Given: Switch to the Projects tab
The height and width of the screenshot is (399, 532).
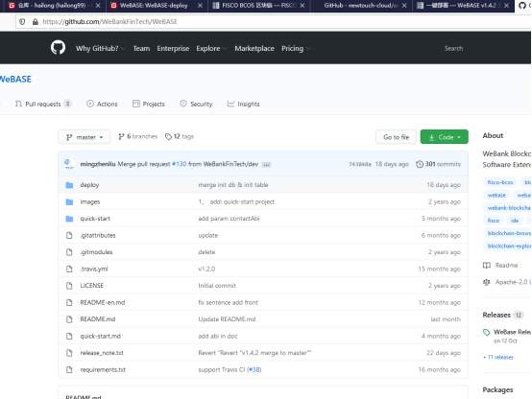Looking at the screenshot, I should (x=149, y=105).
